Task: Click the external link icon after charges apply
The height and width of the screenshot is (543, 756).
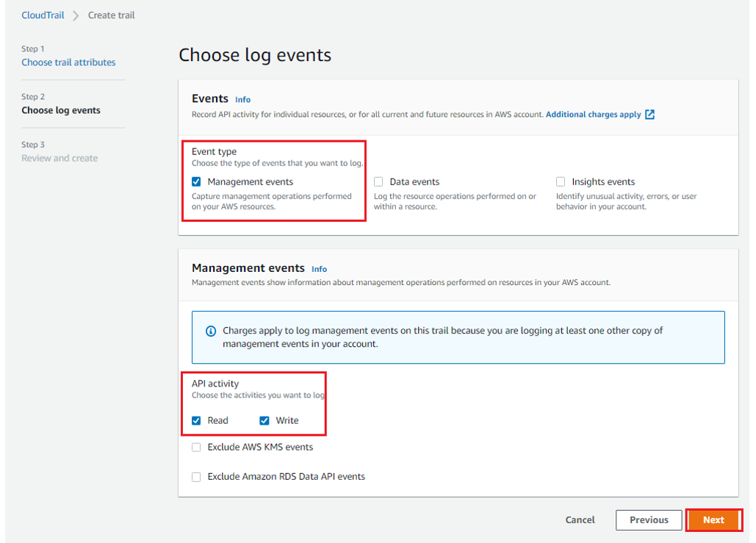Action: 649,115
